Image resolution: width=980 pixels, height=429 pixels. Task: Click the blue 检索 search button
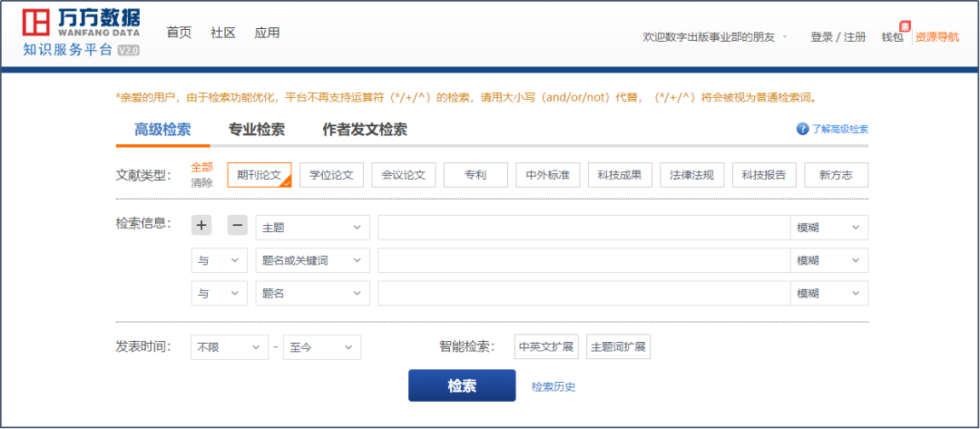click(462, 385)
